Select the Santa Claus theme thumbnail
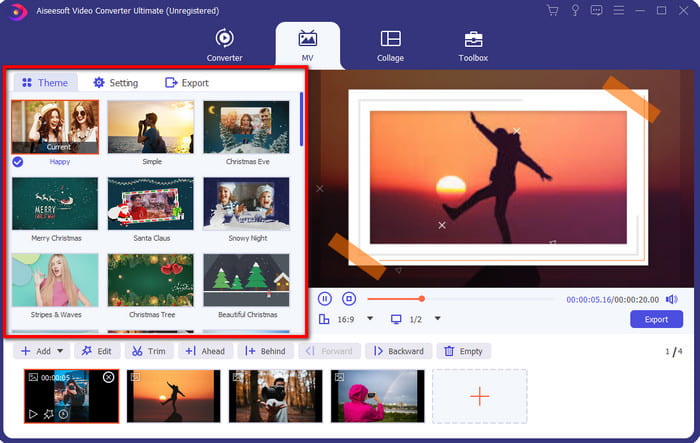 pyautogui.click(x=150, y=204)
